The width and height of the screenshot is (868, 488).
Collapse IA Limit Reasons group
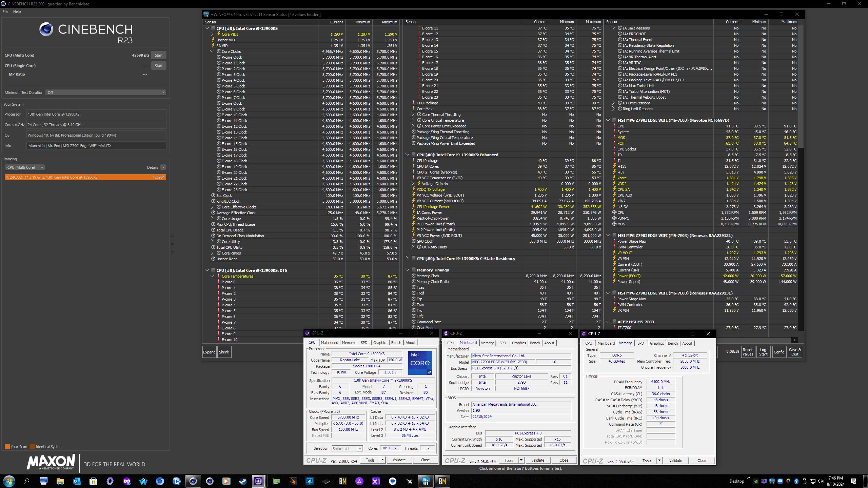pos(613,28)
